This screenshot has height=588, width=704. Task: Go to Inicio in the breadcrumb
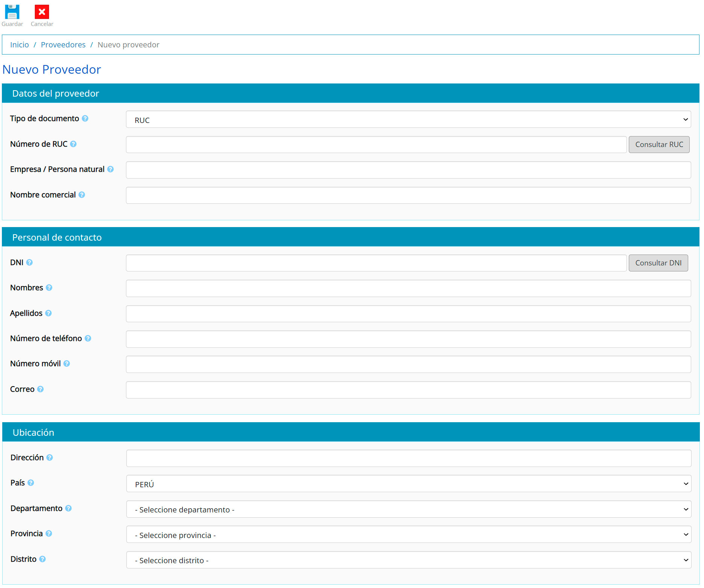coord(20,45)
